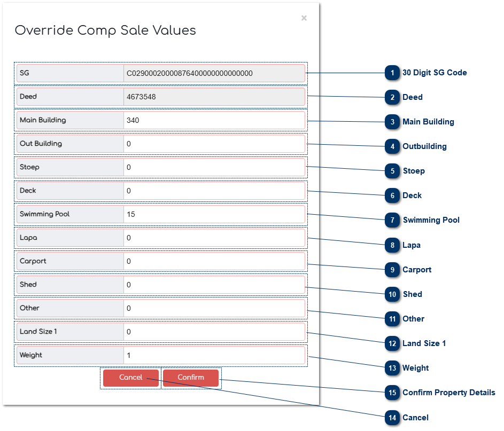Close the Override Comp Sale Values dialog
Screen dimensions: 504x431
tap(304, 18)
